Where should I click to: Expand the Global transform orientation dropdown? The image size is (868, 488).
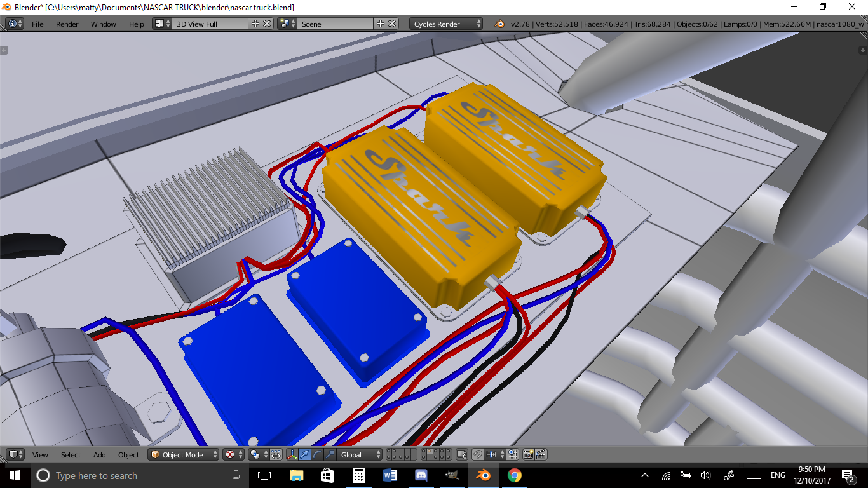(360, 454)
